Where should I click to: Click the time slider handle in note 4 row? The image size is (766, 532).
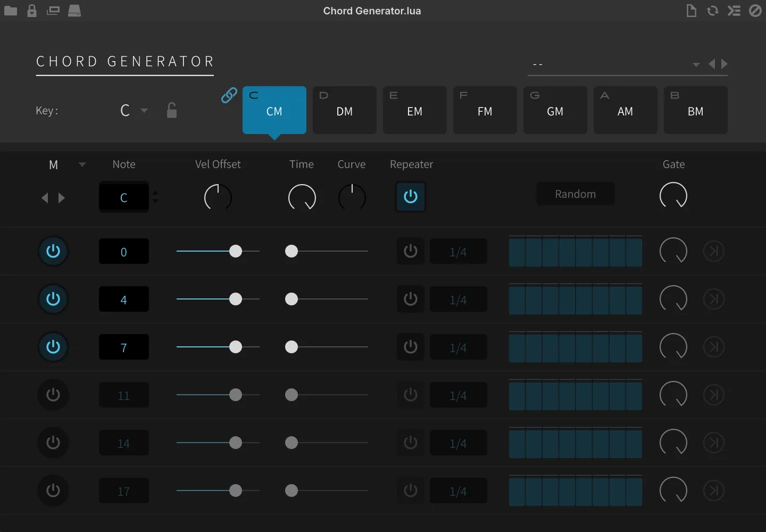pyautogui.click(x=292, y=299)
